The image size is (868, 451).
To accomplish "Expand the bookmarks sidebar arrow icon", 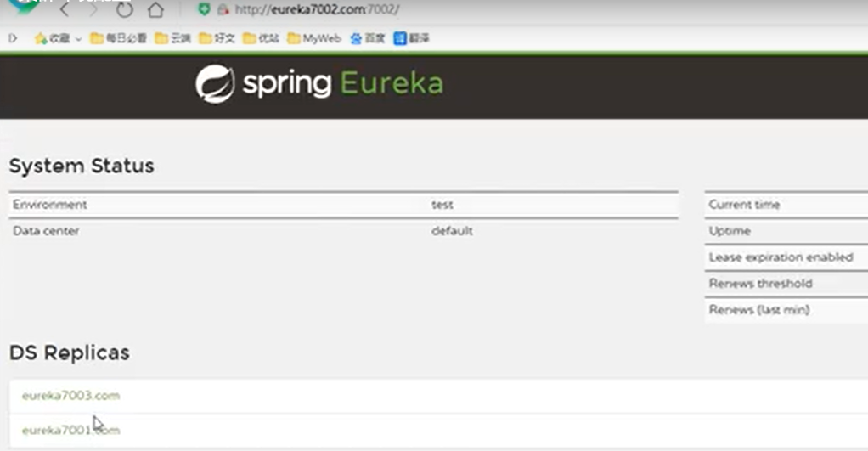I will (13, 38).
